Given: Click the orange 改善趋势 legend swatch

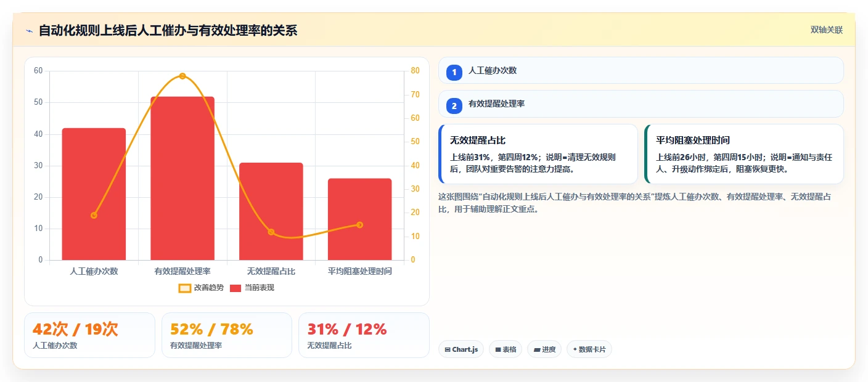Looking at the screenshot, I should [x=185, y=288].
